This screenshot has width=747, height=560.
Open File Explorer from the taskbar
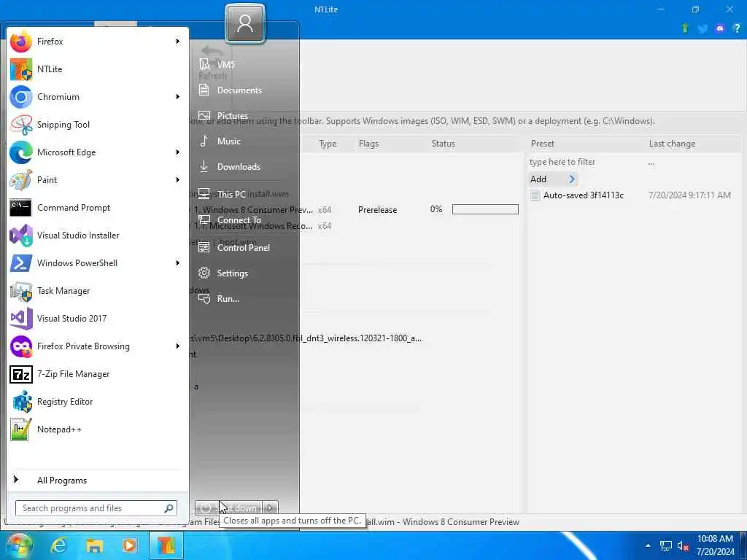(94, 545)
